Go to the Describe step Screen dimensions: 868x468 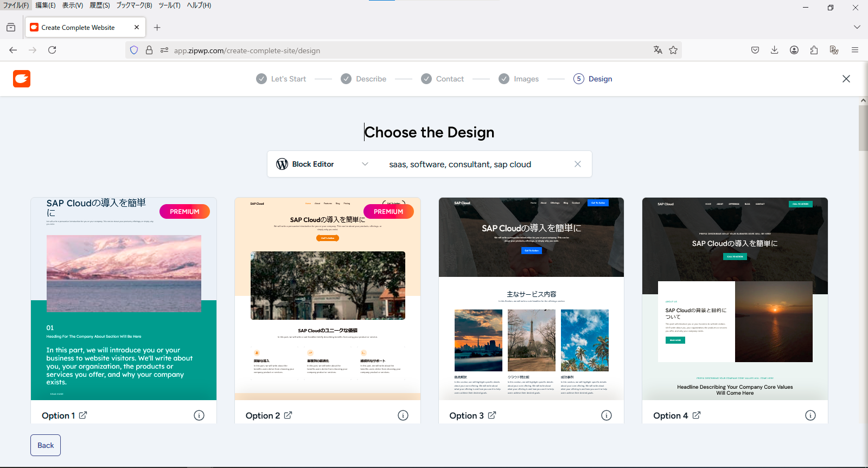[x=363, y=79]
